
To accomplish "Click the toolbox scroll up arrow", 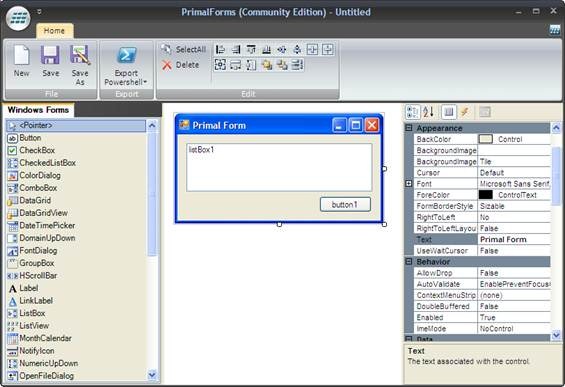I will [x=152, y=125].
